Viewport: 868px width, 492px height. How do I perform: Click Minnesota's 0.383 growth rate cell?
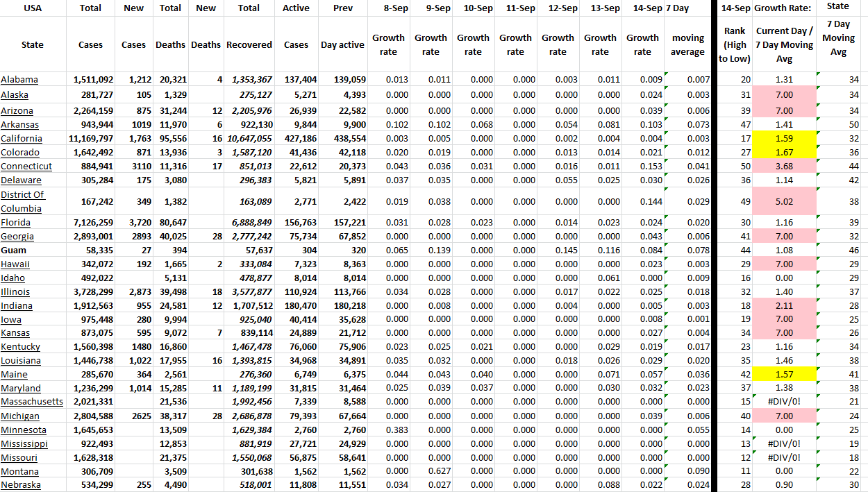click(x=388, y=430)
